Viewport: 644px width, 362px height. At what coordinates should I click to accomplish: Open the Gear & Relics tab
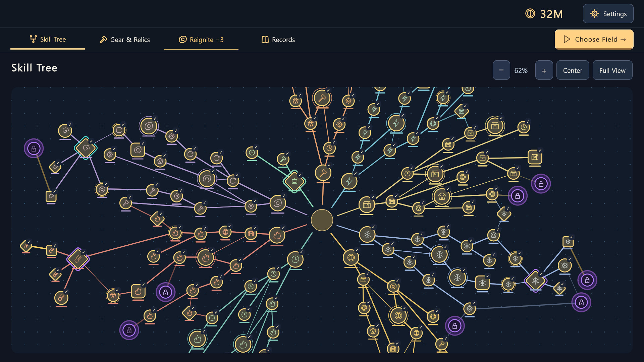tap(125, 40)
